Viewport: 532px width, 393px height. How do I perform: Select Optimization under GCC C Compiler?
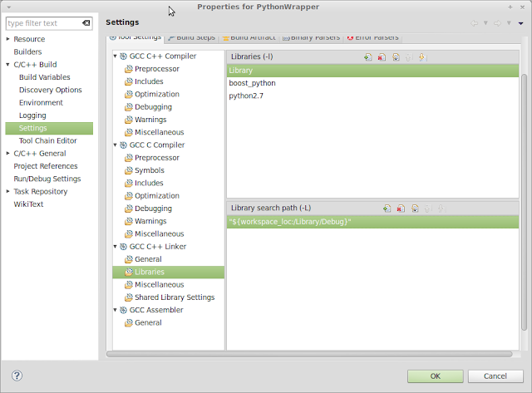(x=157, y=195)
